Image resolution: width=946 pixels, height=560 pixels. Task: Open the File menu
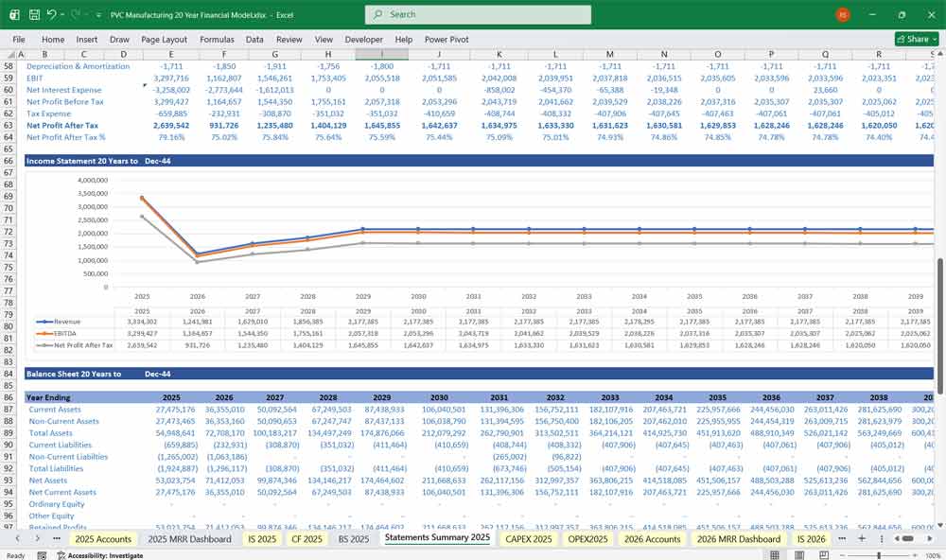[18, 40]
